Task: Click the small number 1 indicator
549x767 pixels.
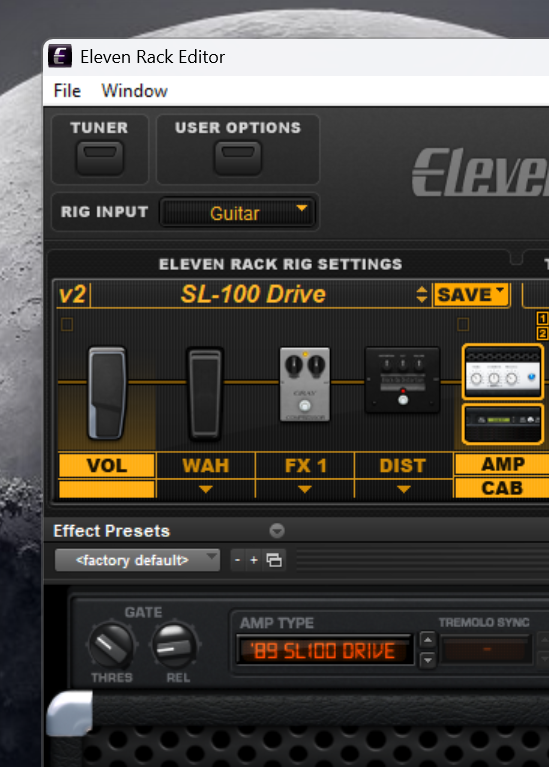Action: 542,318
